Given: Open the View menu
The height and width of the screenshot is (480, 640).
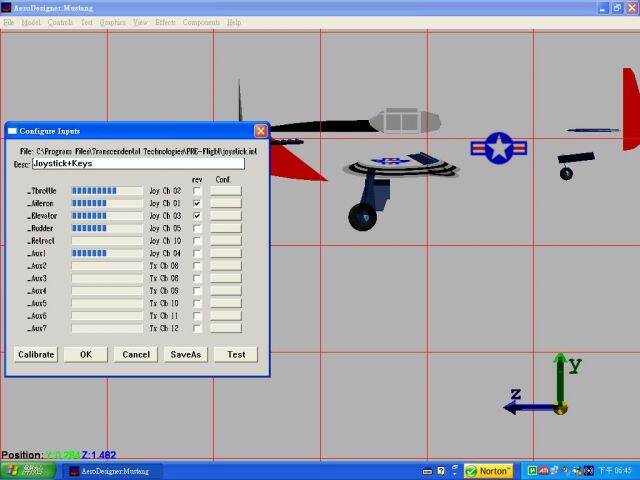Looking at the screenshot, I should point(140,22).
